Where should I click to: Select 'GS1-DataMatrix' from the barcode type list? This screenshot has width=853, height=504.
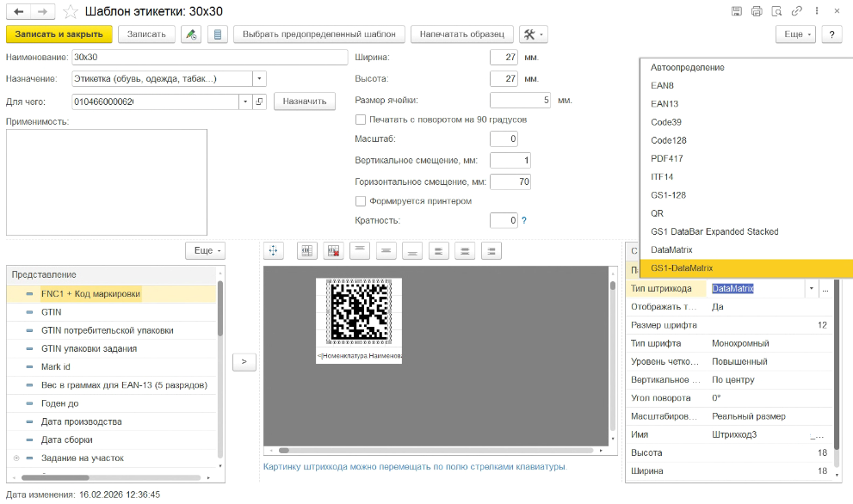pyautogui.click(x=682, y=268)
